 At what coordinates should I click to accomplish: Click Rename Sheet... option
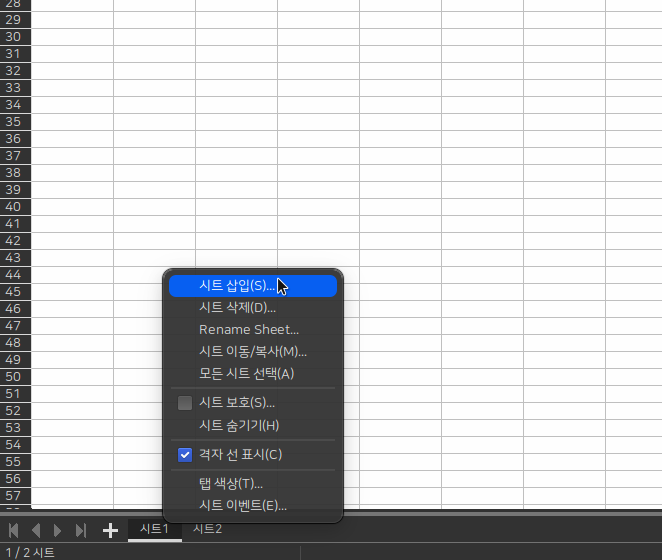pos(248,330)
